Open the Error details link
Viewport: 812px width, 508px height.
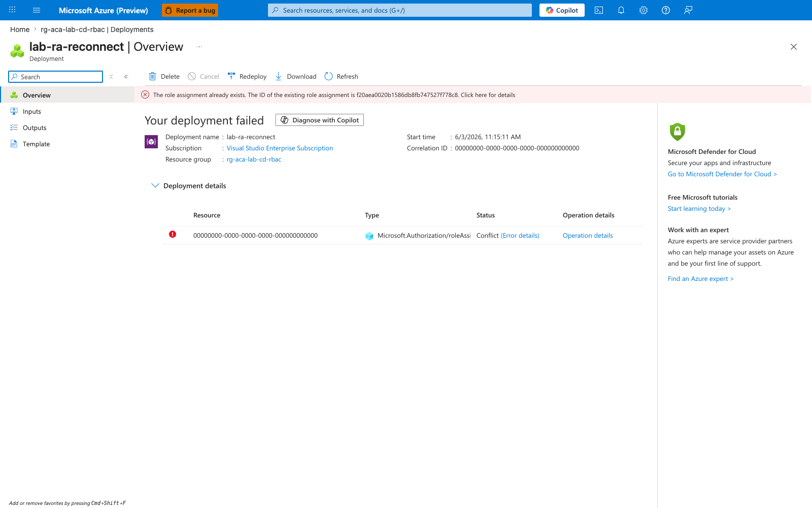tap(520, 235)
